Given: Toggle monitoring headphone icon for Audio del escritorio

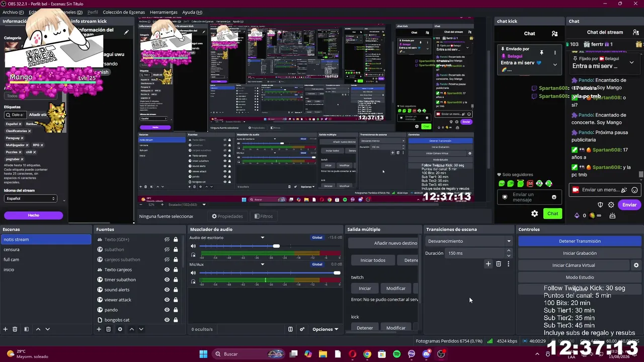Looking at the screenshot, I should (x=193, y=255).
